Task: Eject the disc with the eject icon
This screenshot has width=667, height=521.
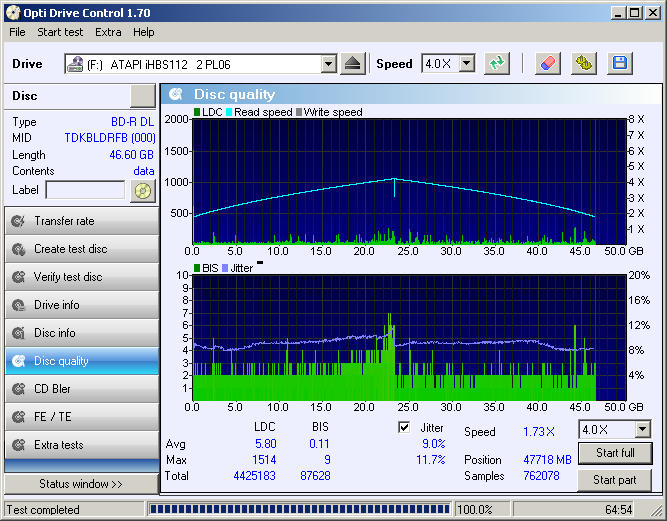Action: point(353,64)
